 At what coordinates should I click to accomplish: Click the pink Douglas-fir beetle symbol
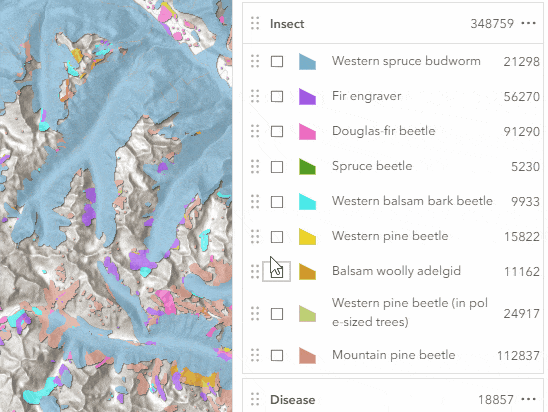click(308, 131)
